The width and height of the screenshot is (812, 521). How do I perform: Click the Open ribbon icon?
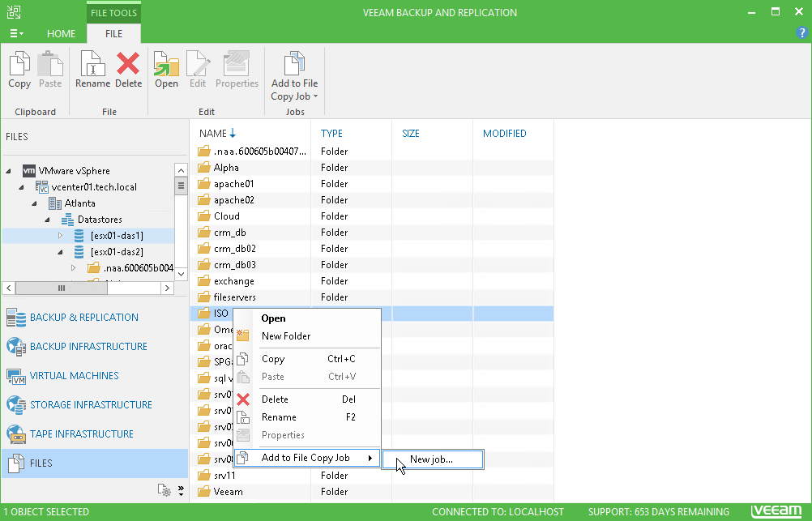click(166, 64)
